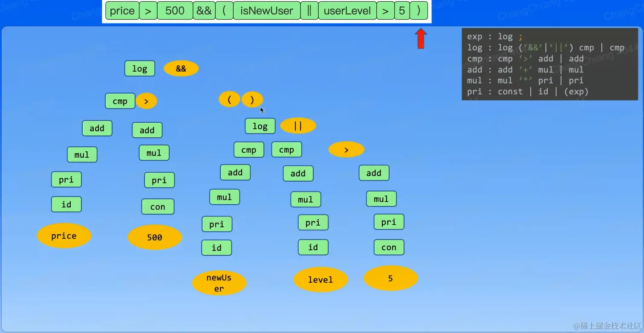Screen dimensions: 644x333
Task: Click the orange ">" token beside the left cmp node
Action: (147, 101)
